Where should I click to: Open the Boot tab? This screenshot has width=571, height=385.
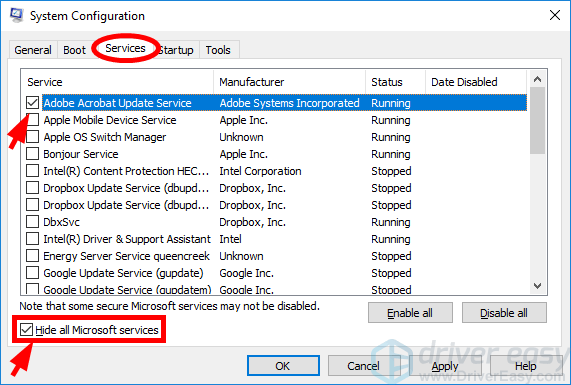pos(75,50)
